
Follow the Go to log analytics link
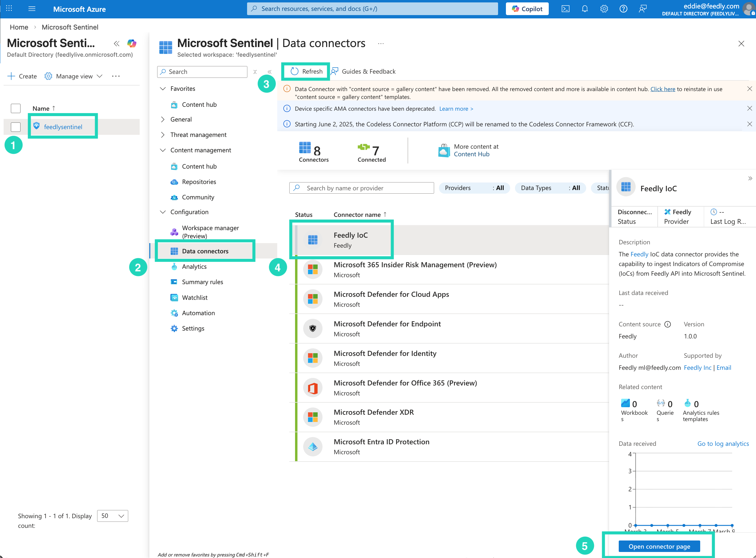[723, 443]
